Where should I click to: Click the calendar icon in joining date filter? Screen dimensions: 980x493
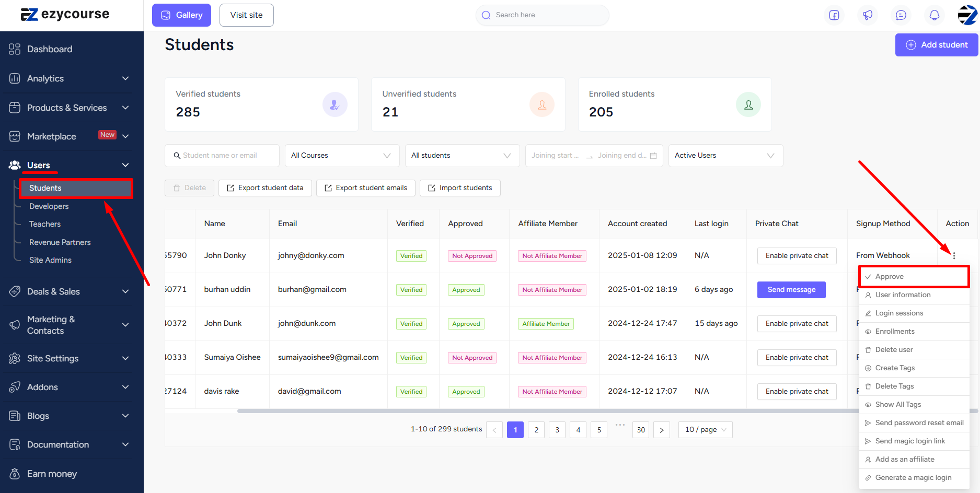point(653,156)
